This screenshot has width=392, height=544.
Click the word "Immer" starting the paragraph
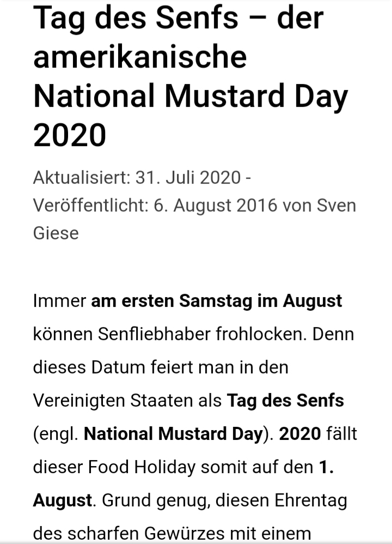pos(59,301)
